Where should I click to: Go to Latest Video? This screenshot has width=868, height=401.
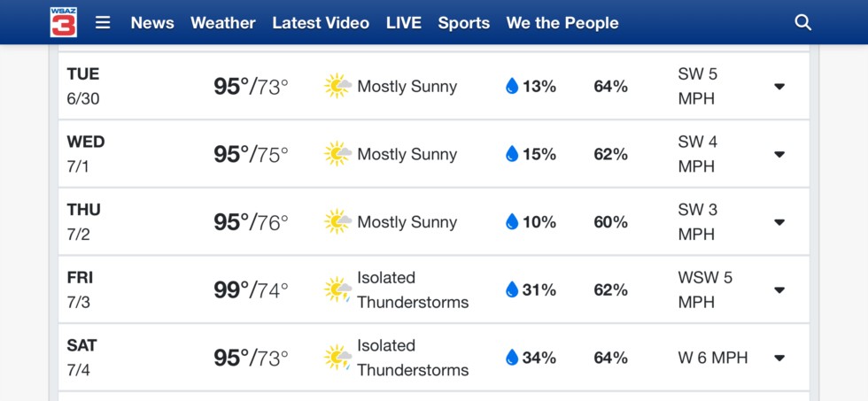(321, 23)
